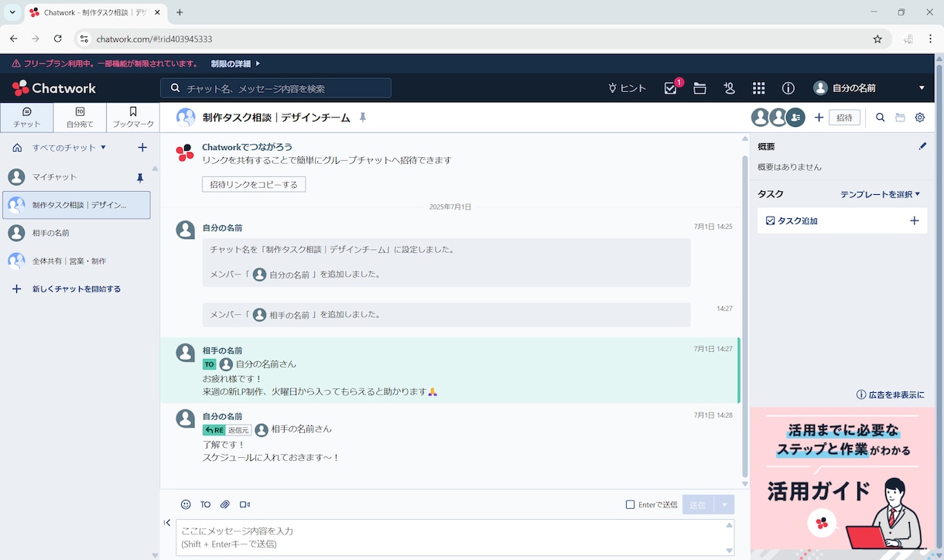This screenshot has height=560, width=944.
Task: Click 新しくチャットを開始する
Action: 66,289
